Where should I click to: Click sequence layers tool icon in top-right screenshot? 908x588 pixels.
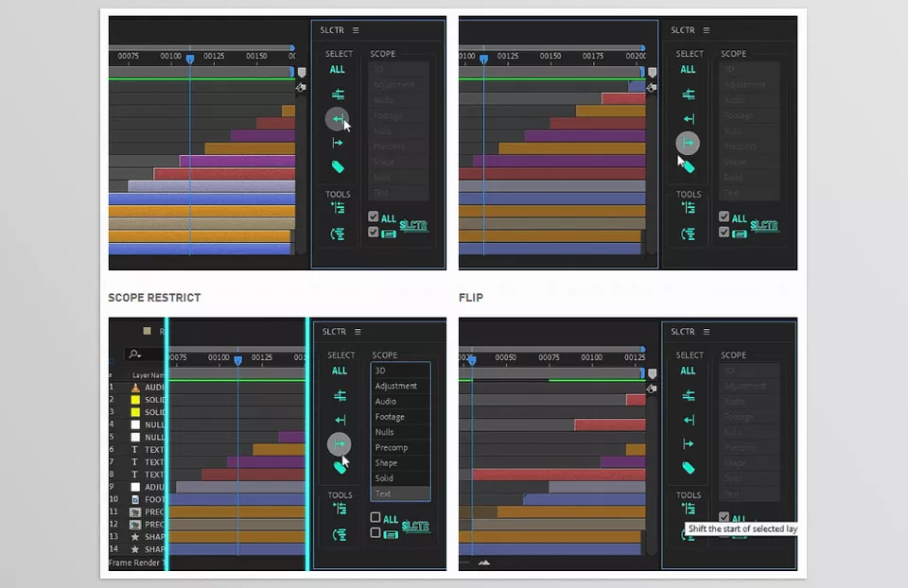pyautogui.click(x=688, y=208)
